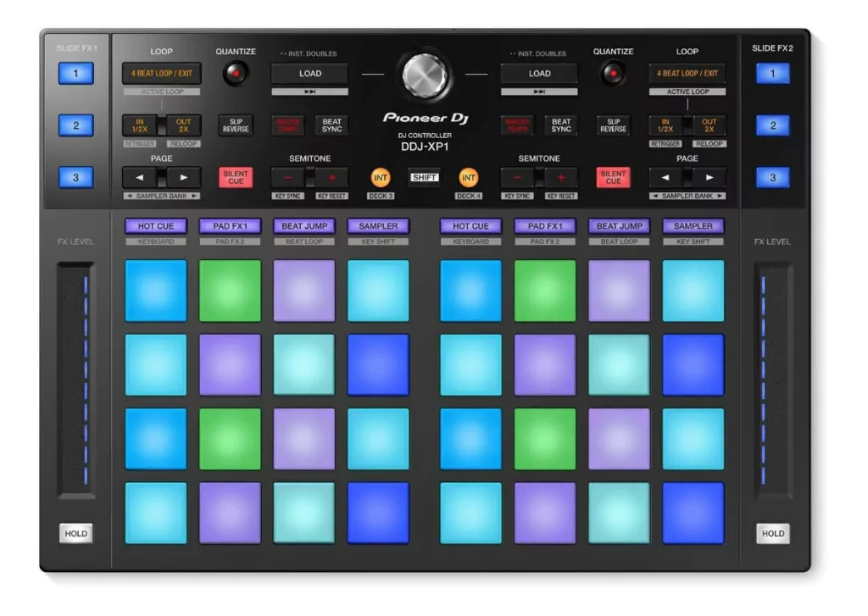868x616 pixels.
Task: Switch right deck pads to SAMPLER mode
Action: (693, 226)
